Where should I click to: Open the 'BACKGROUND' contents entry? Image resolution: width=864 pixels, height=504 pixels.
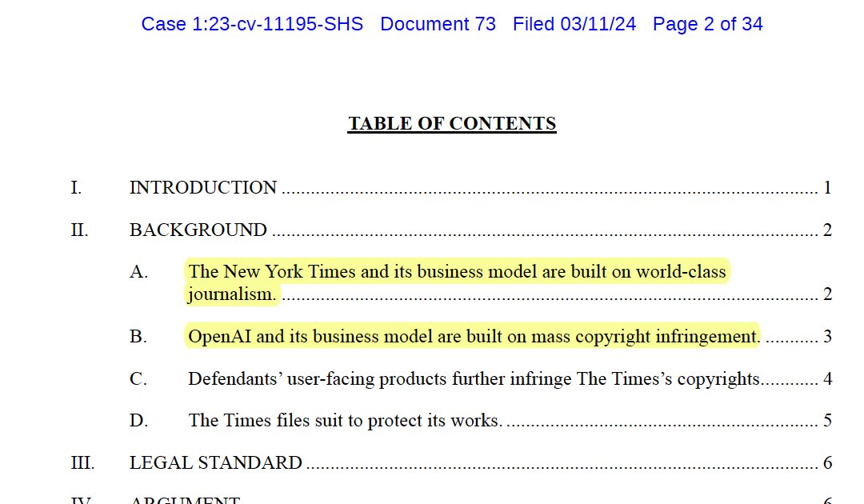pos(198,230)
